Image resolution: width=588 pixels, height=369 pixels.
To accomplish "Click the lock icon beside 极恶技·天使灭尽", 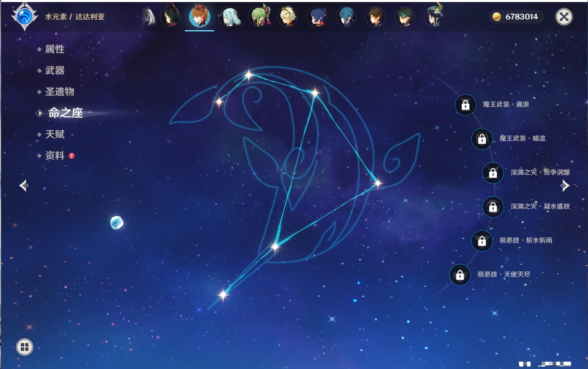I will coord(460,275).
